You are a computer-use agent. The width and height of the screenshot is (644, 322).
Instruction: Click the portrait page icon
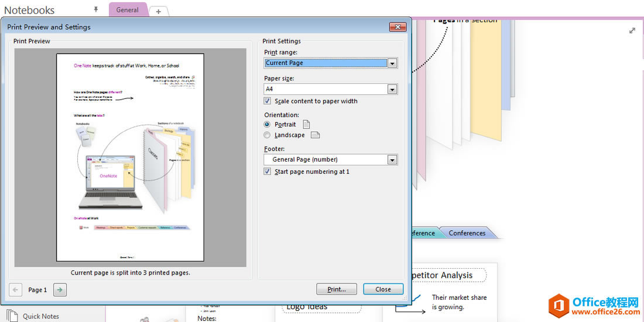point(306,124)
